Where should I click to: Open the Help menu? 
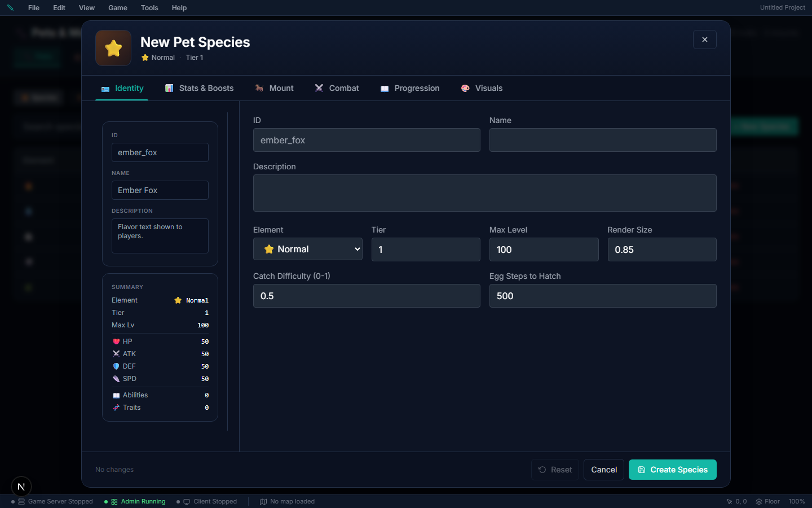[x=179, y=8]
